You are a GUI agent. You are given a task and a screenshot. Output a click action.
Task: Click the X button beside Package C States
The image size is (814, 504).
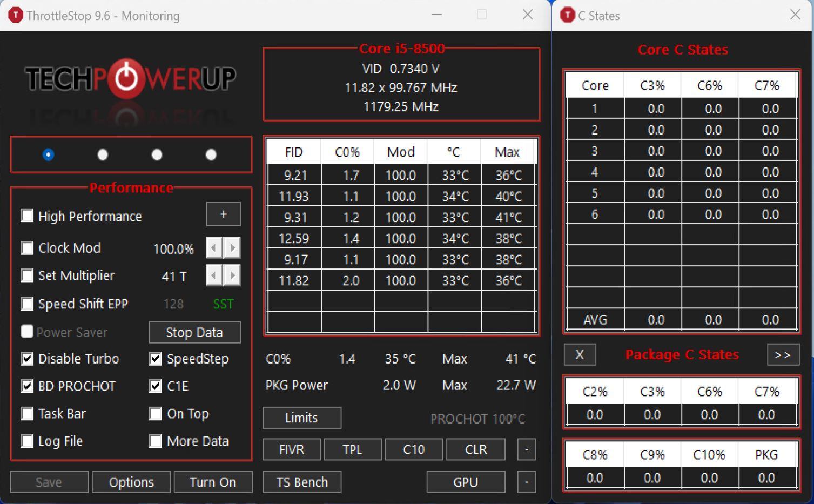click(580, 354)
